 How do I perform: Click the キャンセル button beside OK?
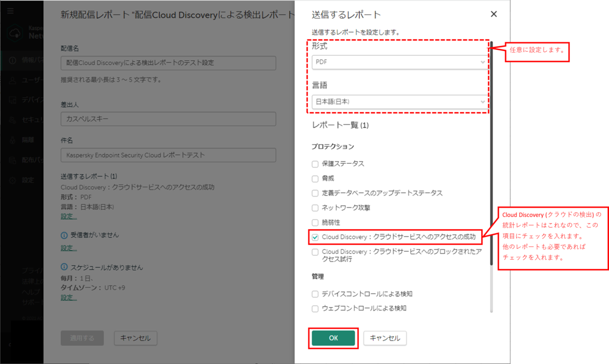pyautogui.click(x=384, y=338)
